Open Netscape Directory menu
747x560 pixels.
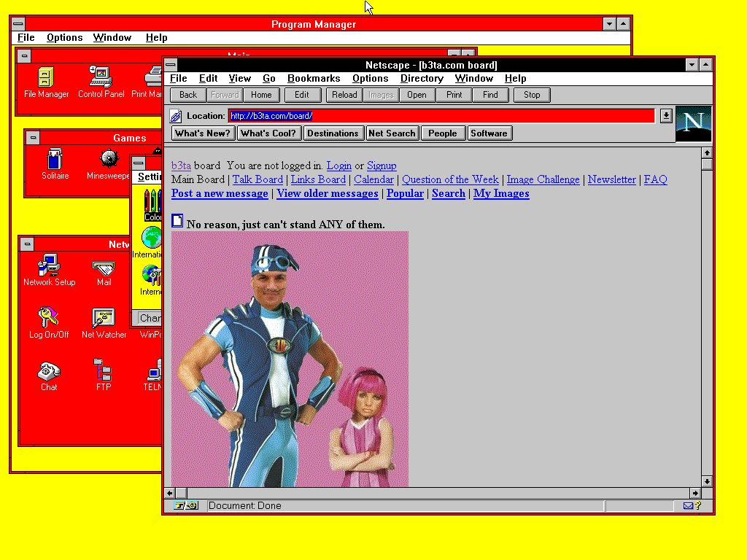pos(422,79)
